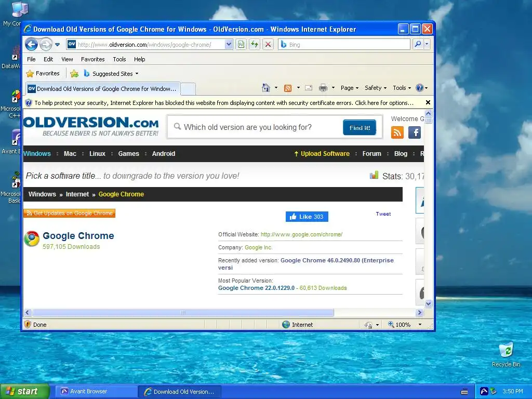Screen dimensions: 532x399
Task: Click the Refresh page icon
Action: 255,45
